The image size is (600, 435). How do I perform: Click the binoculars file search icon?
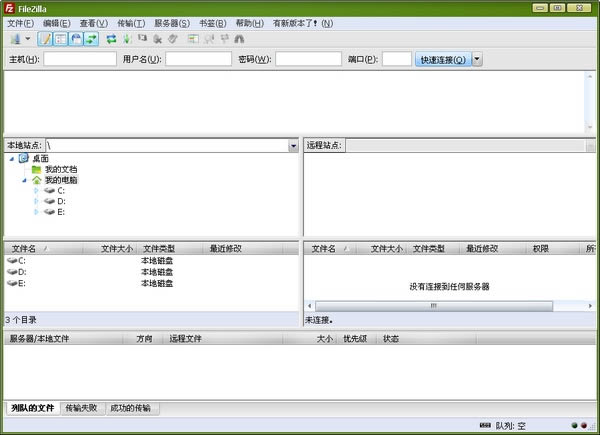(x=239, y=39)
